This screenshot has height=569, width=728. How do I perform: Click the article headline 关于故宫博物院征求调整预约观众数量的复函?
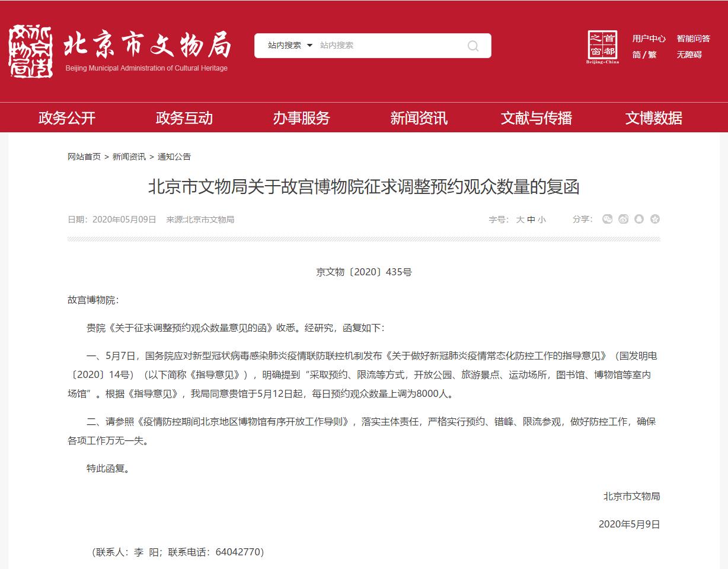(364, 187)
